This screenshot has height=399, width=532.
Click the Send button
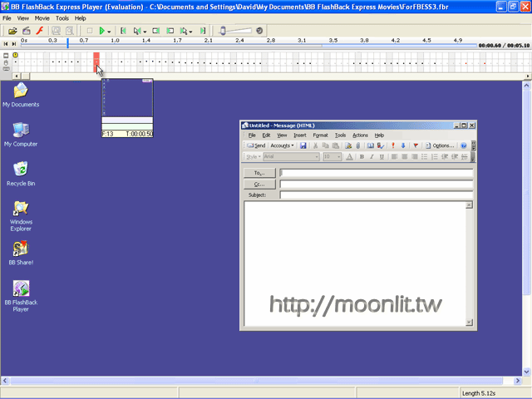[256, 145]
